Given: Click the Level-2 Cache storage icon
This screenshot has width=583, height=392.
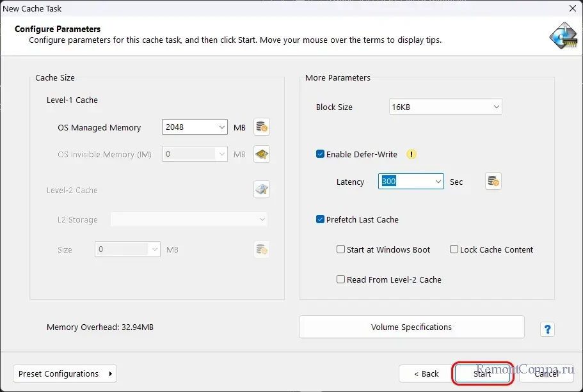Looking at the screenshot, I should pyautogui.click(x=262, y=190).
